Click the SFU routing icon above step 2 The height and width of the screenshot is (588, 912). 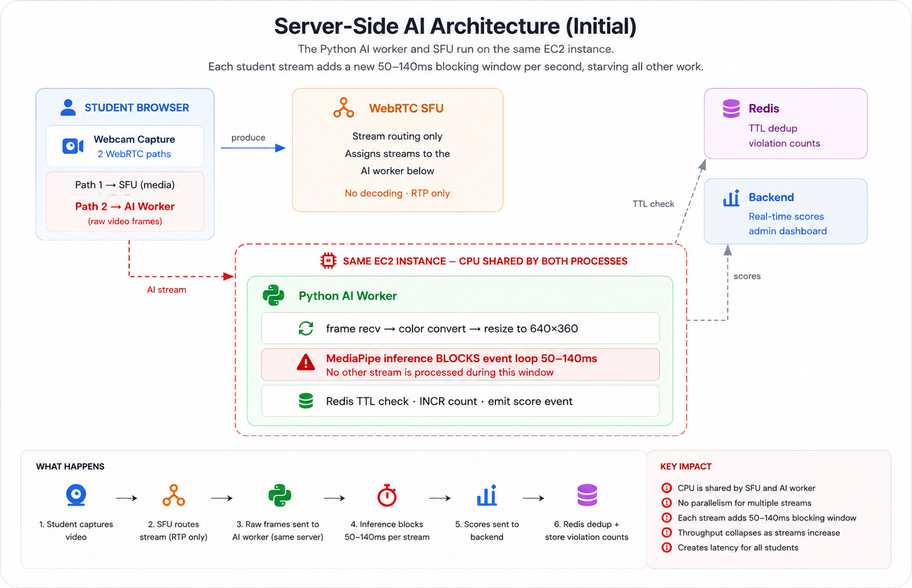coord(174,495)
